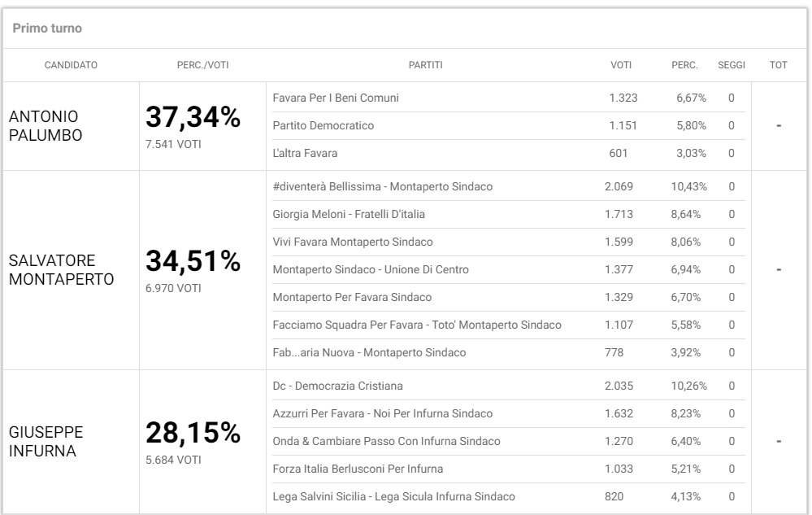Open candidate Antonio Palumbo
Screen dimensions: 812x515
[46, 126]
